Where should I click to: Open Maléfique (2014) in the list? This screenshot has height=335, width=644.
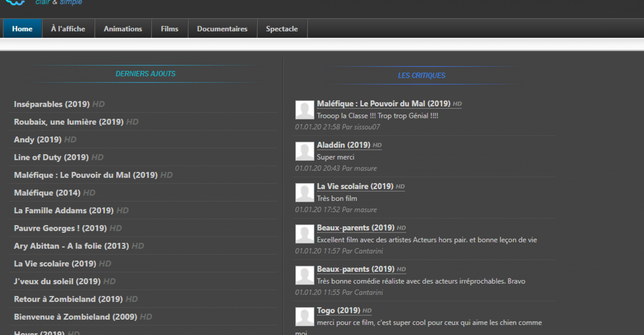pos(47,193)
